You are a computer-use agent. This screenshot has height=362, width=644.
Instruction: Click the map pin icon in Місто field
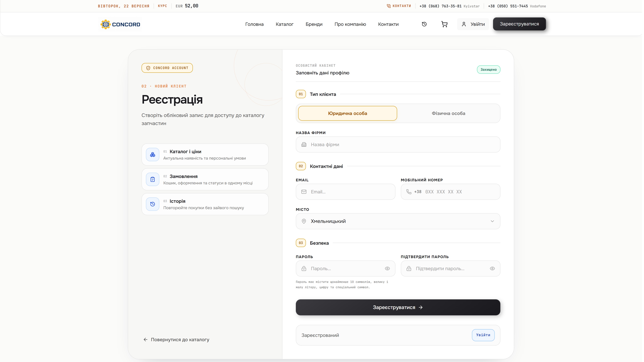point(304,221)
